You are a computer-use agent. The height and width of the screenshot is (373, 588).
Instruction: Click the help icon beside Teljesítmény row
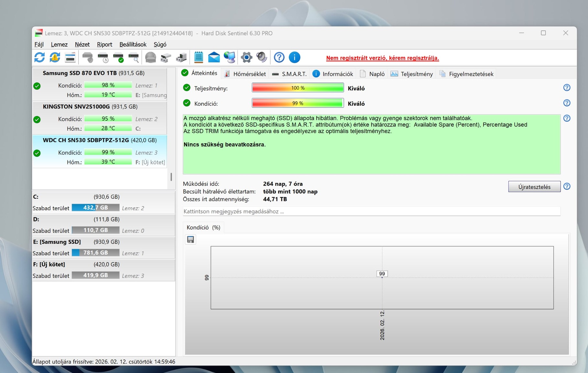tap(567, 88)
